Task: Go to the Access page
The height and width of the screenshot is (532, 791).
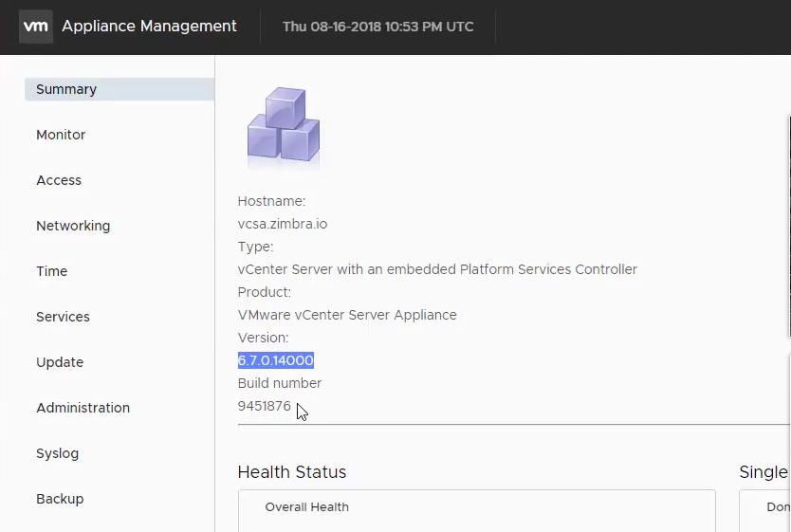Action: [59, 180]
